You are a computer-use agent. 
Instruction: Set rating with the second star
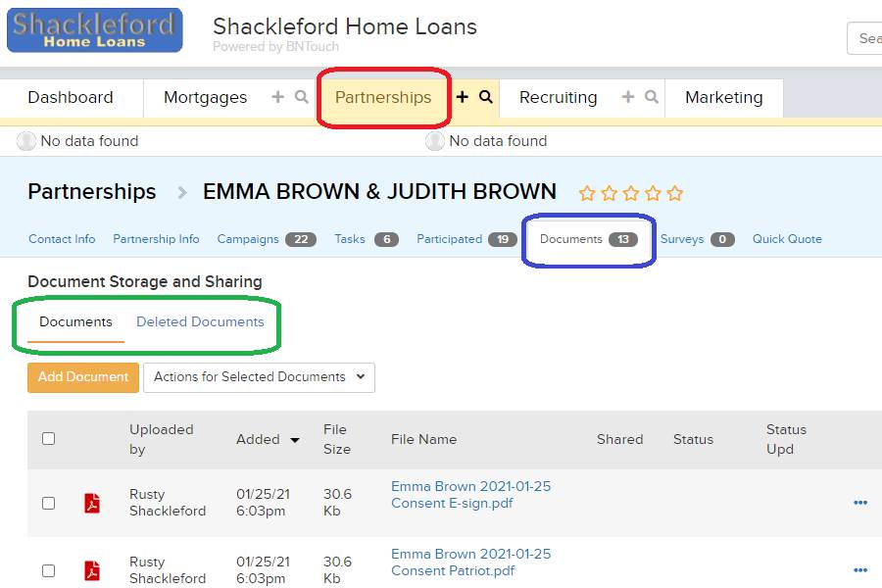click(610, 194)
